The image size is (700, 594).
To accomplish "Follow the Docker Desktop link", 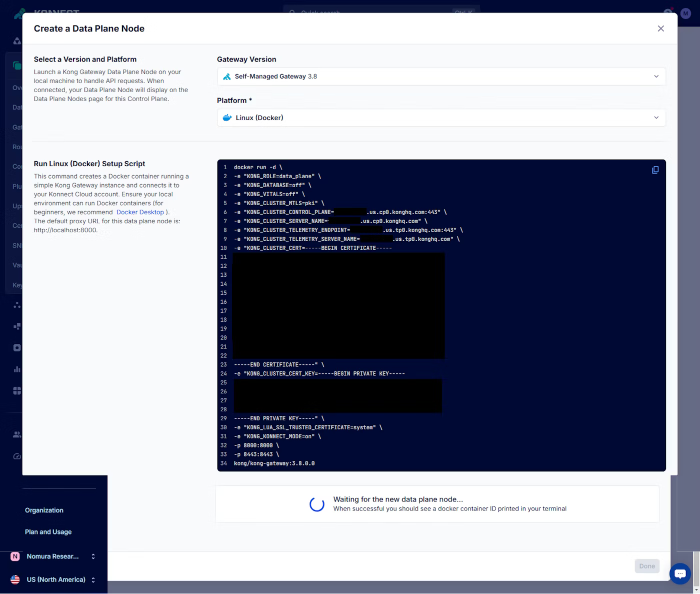I will [x=140, y=212].
